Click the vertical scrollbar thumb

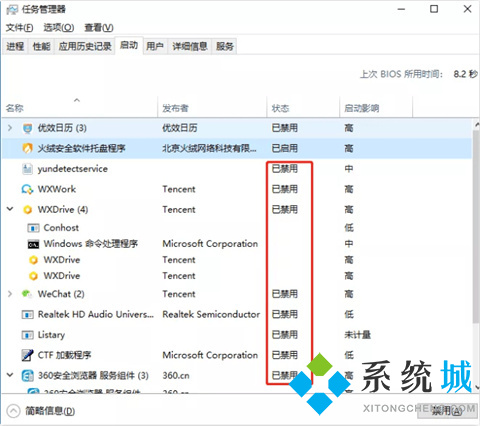coord(476,227)
